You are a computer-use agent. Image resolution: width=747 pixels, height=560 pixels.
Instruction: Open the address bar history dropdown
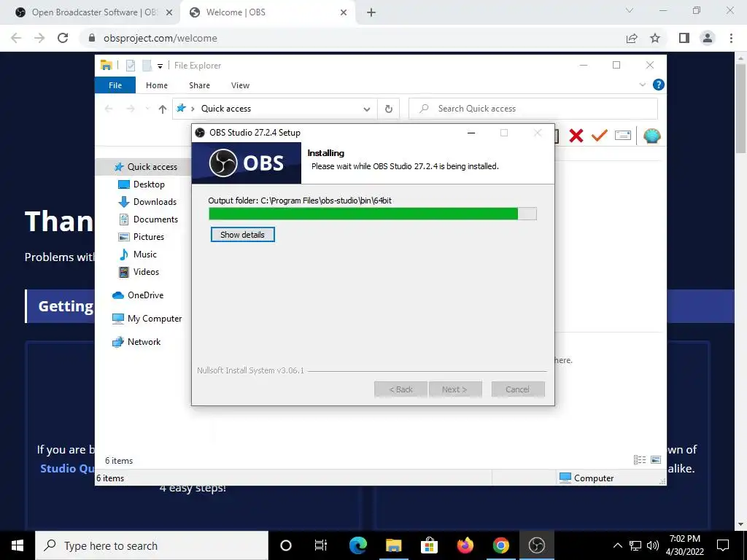(x=366, y=109)
